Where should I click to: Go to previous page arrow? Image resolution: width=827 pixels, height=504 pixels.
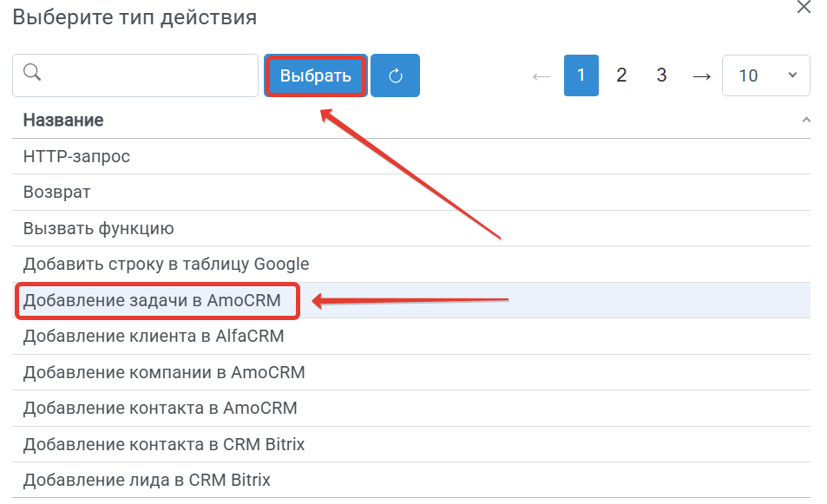coord(541,76)
